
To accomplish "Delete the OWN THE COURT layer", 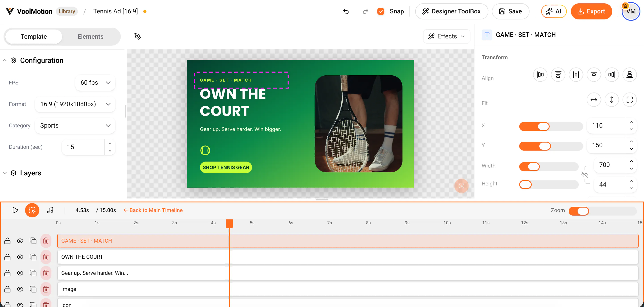I will [x=46, y=257].
